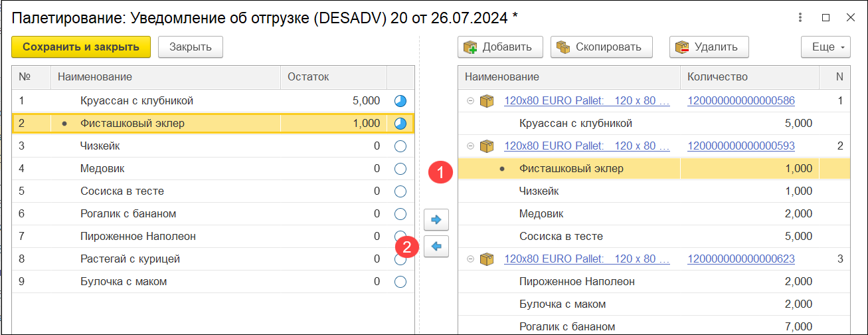The height and width of the screenshot is (335, 868).
Task: Open 120x80 EURO Pallet link in row 1
Action: pos(587,101)
